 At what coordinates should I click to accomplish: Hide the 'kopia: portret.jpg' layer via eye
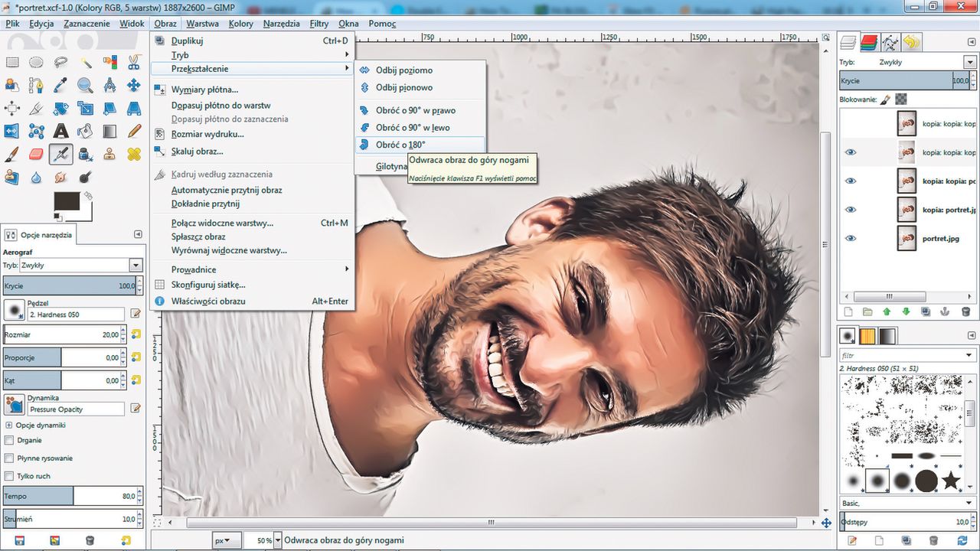850,210
